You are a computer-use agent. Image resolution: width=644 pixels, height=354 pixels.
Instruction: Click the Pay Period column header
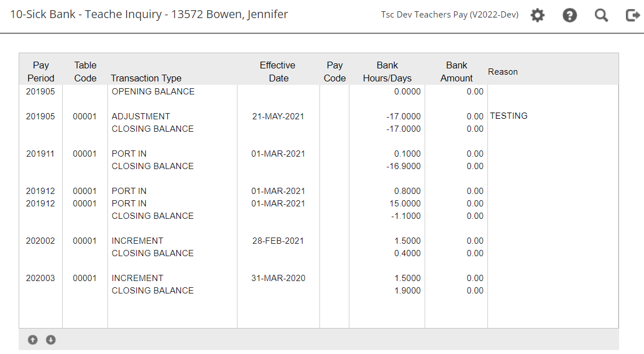coord(41,72)
